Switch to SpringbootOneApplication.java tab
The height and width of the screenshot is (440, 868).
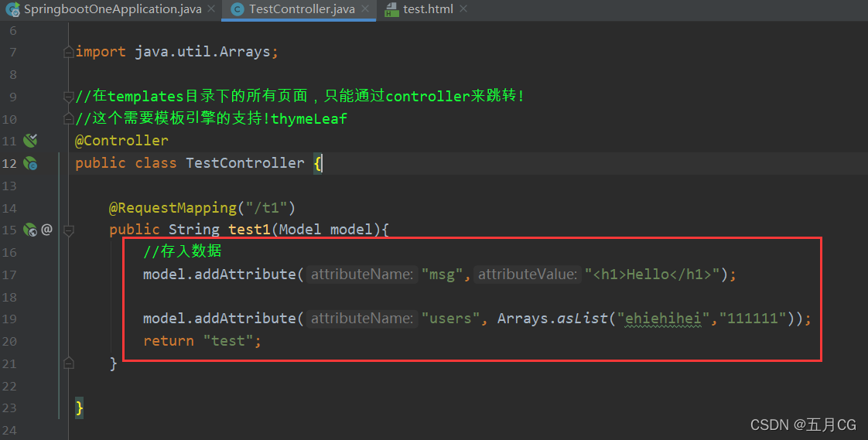pyautogui.click(x=112, y=9)
